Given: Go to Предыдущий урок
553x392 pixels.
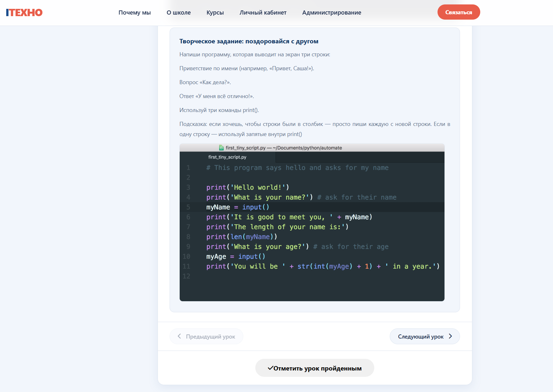Looking at the screenshot, I should [206, 336].
